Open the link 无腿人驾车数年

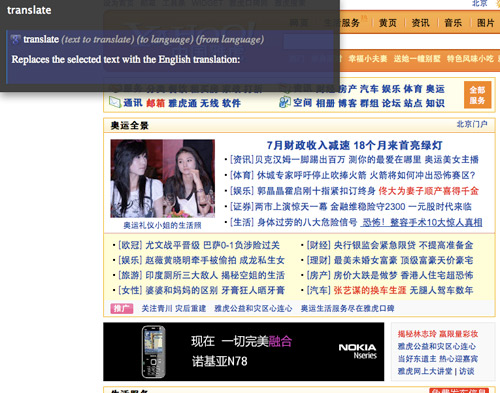441,290
